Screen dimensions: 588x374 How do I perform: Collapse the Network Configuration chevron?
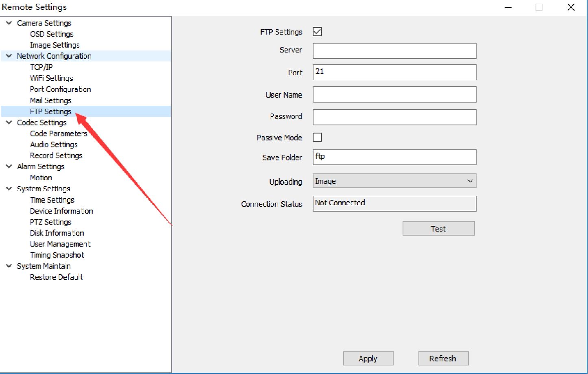[9, 56]
